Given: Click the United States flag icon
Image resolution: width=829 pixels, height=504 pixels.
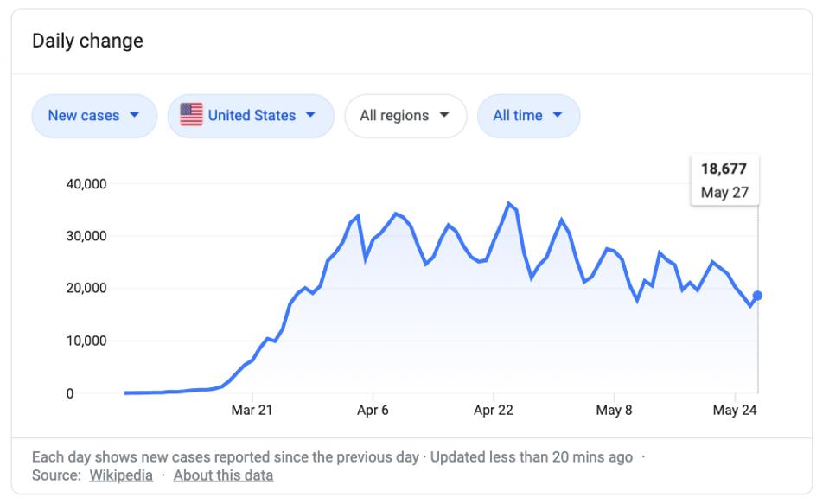Looking at the screenshot, I should point(191,115).
